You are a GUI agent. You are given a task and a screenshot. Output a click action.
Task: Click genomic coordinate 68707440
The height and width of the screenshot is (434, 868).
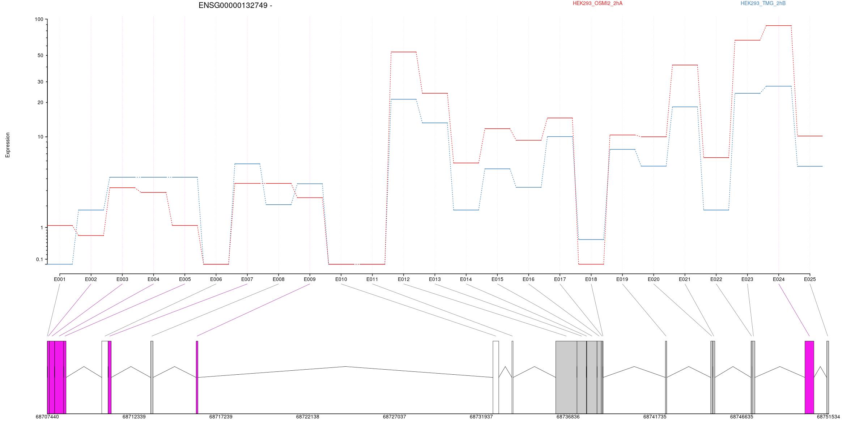click(47, 417)
